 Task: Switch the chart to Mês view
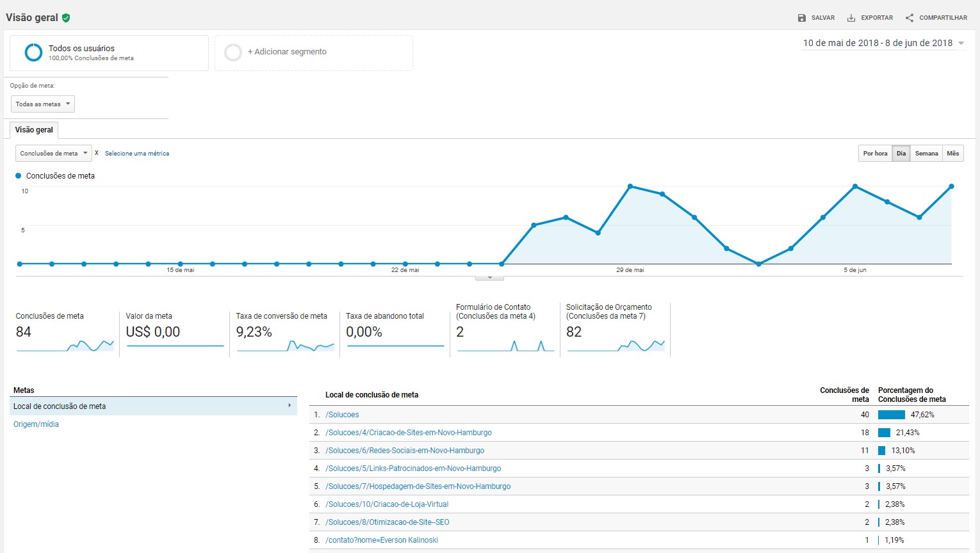[x=953, y=154]
